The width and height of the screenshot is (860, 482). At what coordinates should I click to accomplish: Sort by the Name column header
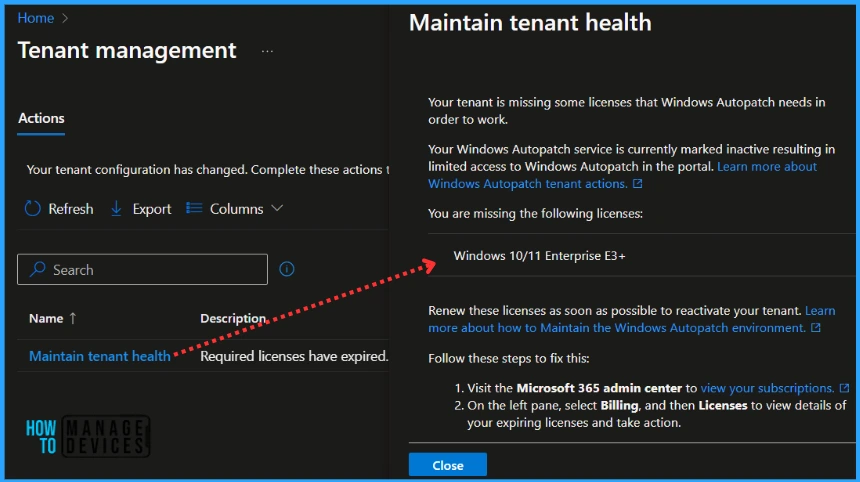[46, 319]
